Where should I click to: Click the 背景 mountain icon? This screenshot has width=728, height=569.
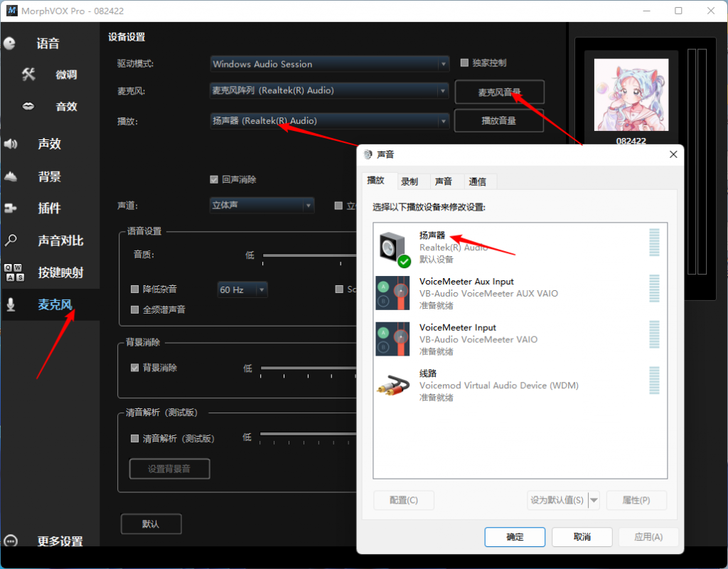pos(11,176)
